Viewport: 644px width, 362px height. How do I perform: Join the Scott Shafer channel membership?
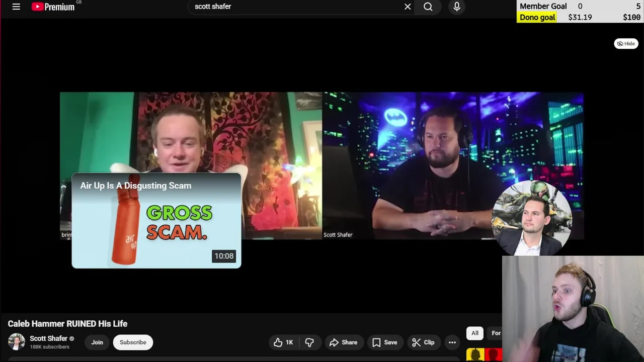pyautogui.click(x=97, y=342)
